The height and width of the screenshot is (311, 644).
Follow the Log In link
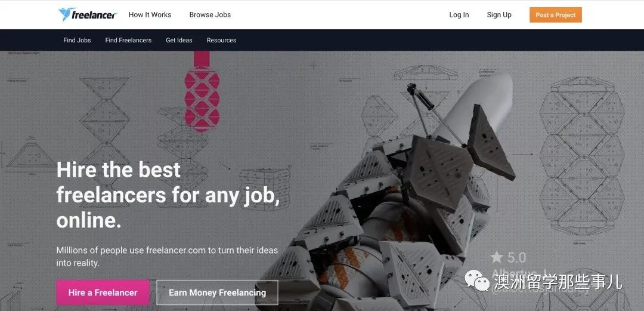pyautogui.click(x=459, y=15)
